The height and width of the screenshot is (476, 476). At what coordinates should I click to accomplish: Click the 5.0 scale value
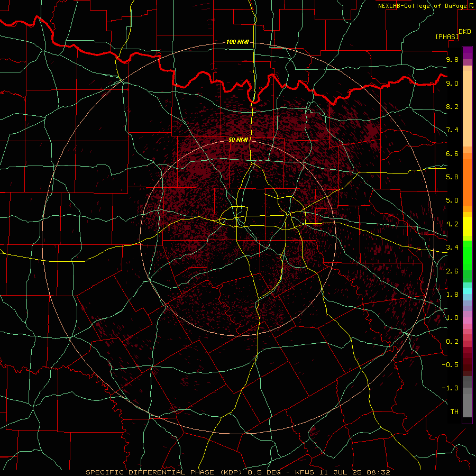452,200
